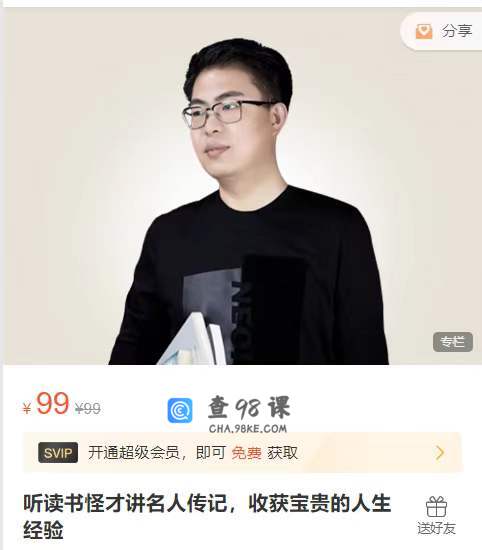The width and height of the screenshot is (482, 550).
Task: Tap the 分享 share label
Action: click(x=457, y=31)
